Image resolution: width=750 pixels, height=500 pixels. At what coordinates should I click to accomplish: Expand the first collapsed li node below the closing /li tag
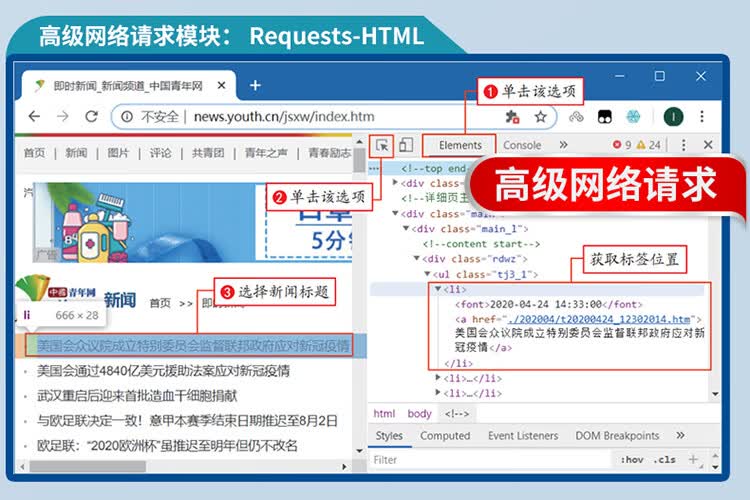pos(438,378)
